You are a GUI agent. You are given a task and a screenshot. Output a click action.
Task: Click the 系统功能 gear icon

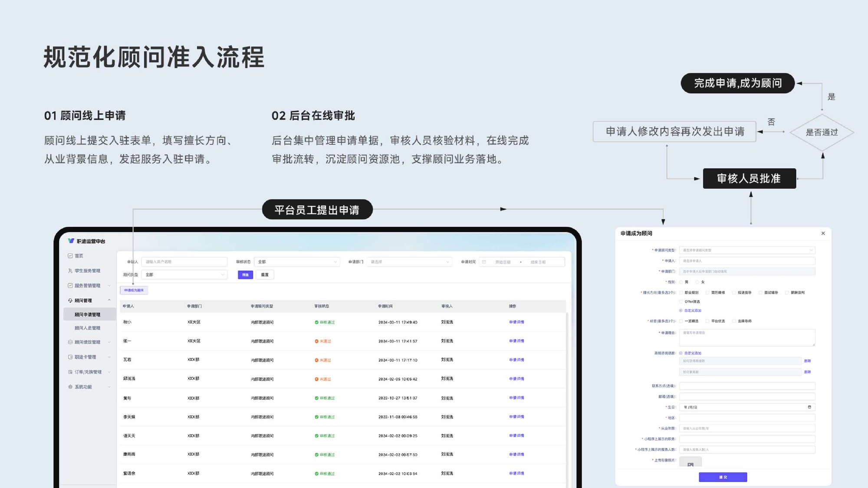70,387
